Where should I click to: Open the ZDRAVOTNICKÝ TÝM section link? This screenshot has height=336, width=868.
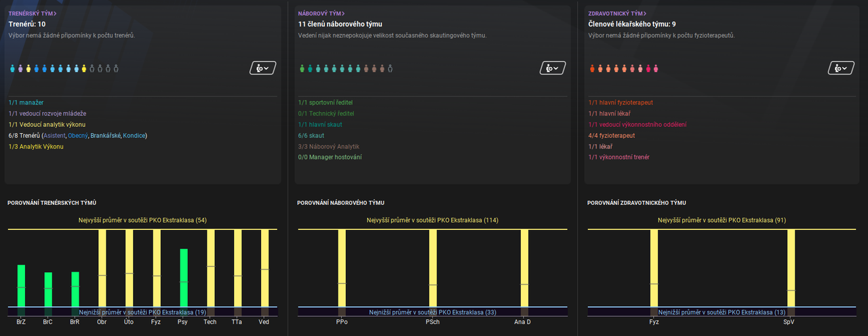617,14
